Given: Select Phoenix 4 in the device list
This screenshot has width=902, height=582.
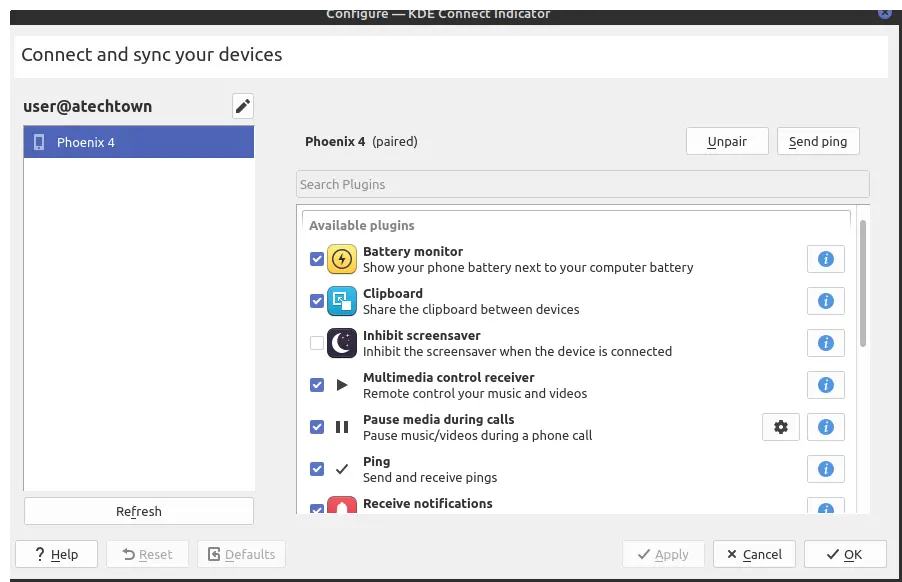Looking at the screenshot, I should tap(139, 142).
